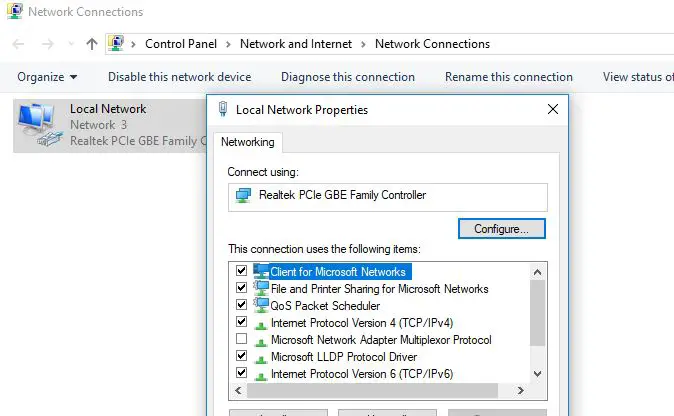Screen dimensions: 674x416
Task: Click the Back arrow navigation icon
Action: click(20, 44)
